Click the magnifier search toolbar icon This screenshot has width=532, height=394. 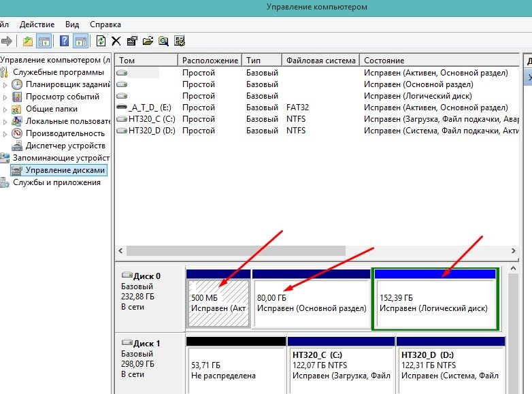[x=163, y=42]
